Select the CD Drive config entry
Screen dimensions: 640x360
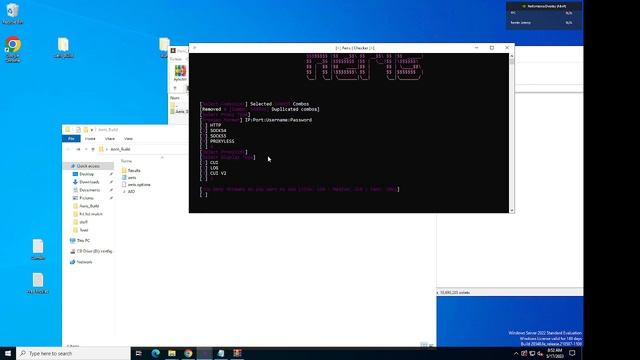(x=94, y=251)
